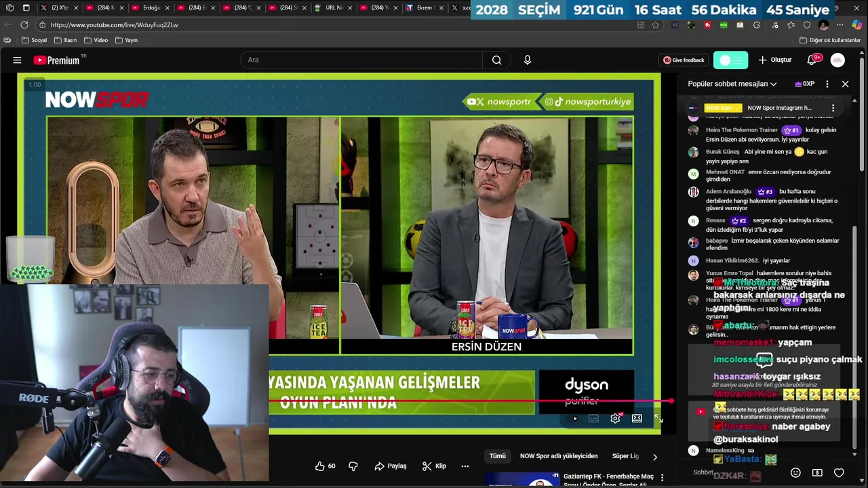Open Basın bookmarks folder

pyautogui.click(x=65, y=40)
